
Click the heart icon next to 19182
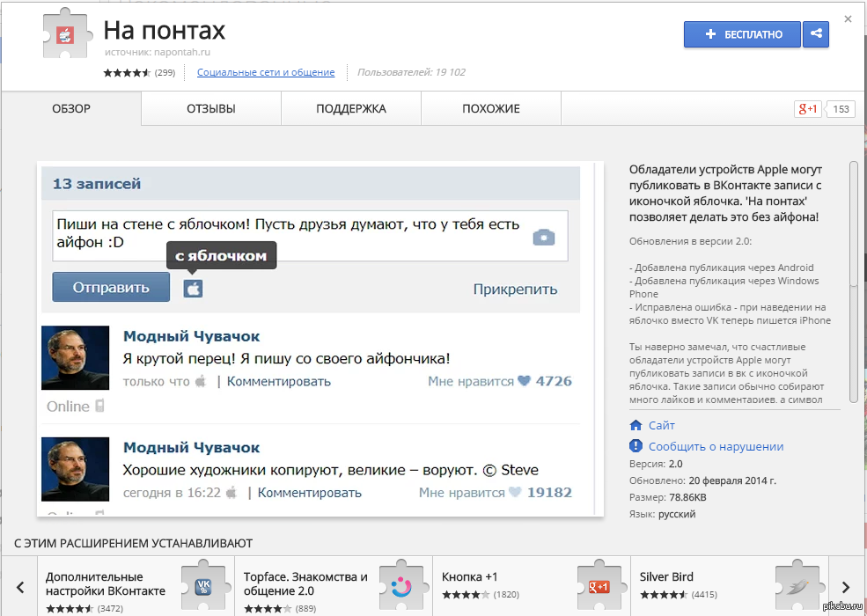point(515,492)
